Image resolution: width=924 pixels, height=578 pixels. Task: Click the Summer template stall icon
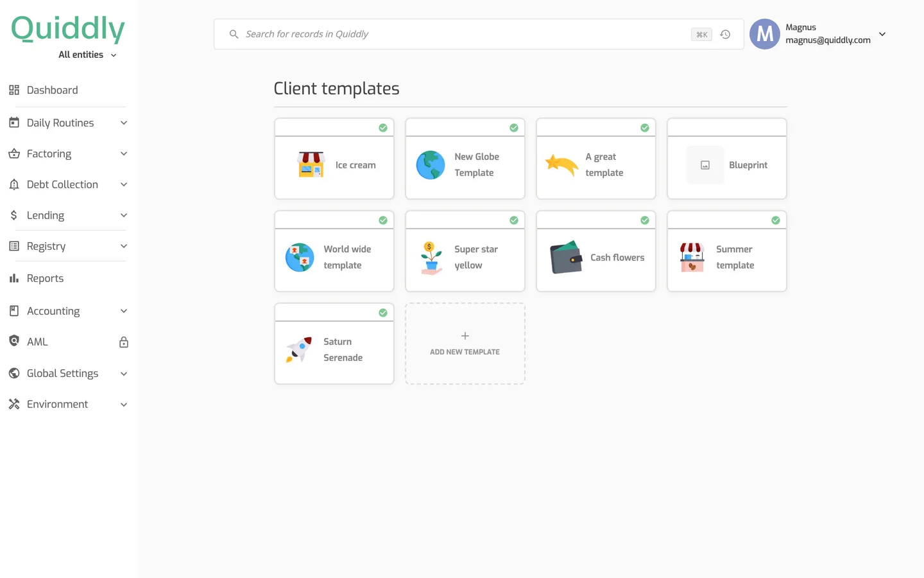pyautogui.click(x=692, y=258)
